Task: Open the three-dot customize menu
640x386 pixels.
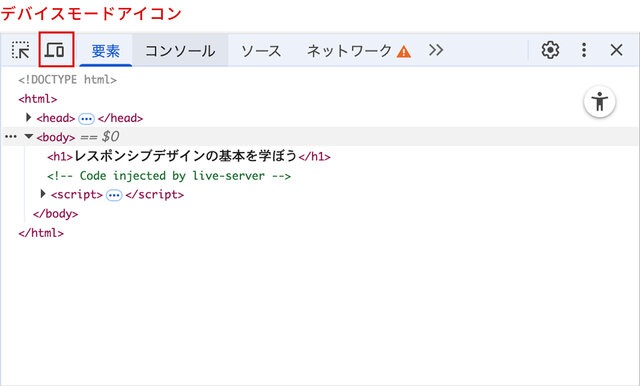Action: (x=584, y=50)
